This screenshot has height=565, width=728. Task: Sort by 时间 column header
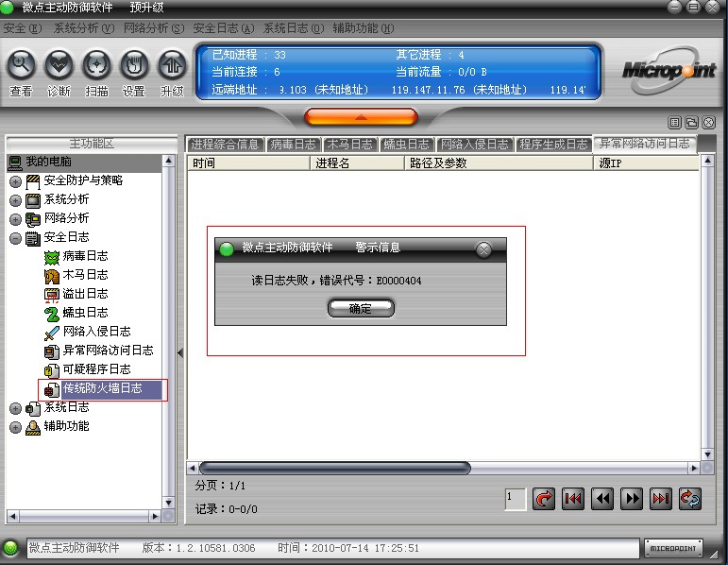click(249, 163)
